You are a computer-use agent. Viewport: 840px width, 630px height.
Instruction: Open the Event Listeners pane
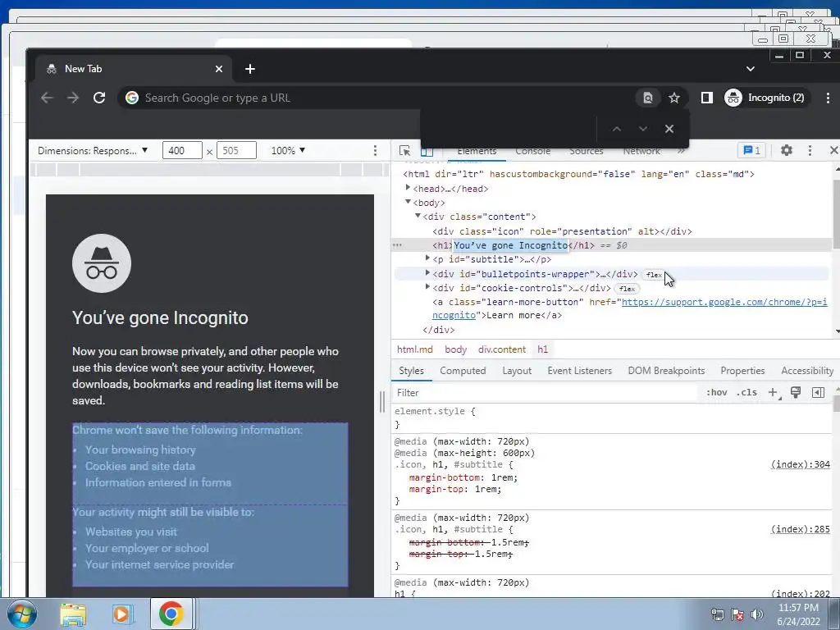[580, 371]
